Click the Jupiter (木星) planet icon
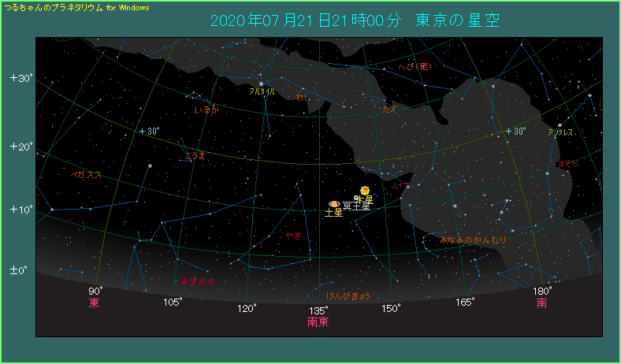The image size is (621, 364). 365,190
